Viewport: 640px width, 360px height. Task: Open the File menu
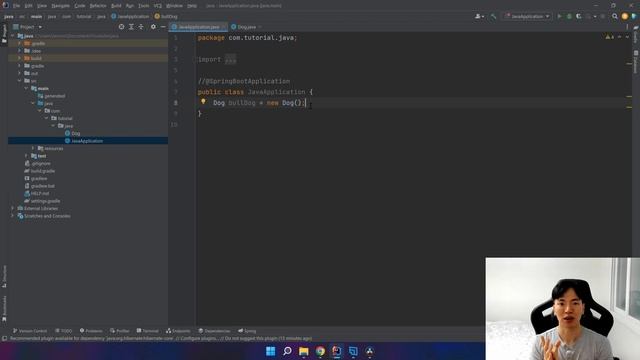coord(16,6)
